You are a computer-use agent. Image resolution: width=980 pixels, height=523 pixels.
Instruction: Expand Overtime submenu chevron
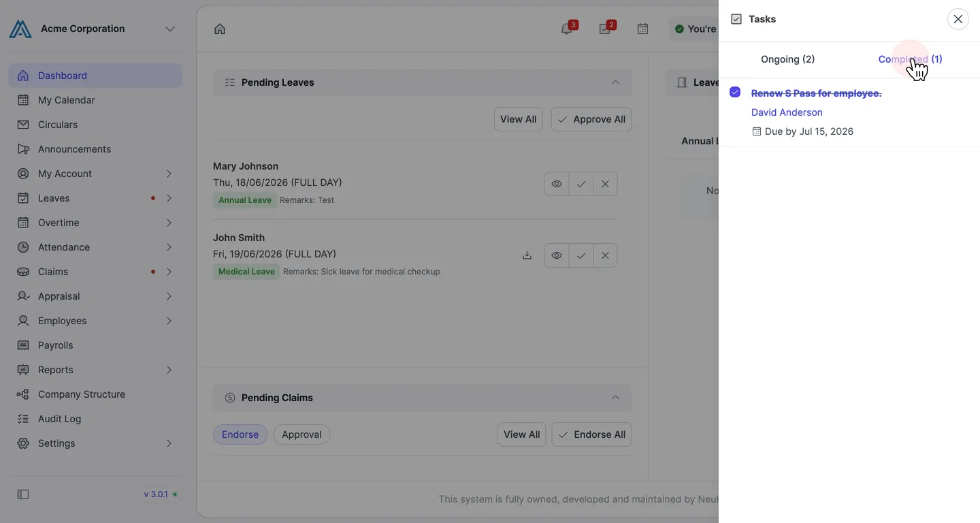[169, 223]
